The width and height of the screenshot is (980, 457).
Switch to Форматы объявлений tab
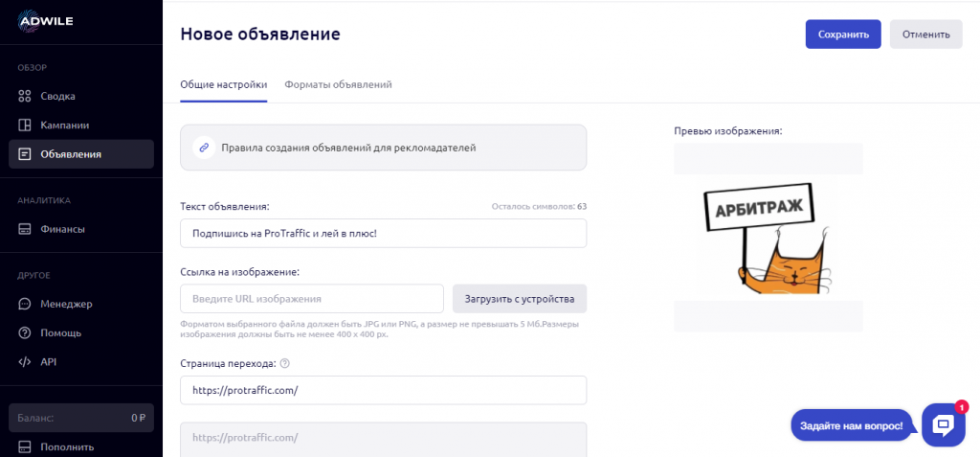(338, 84)
